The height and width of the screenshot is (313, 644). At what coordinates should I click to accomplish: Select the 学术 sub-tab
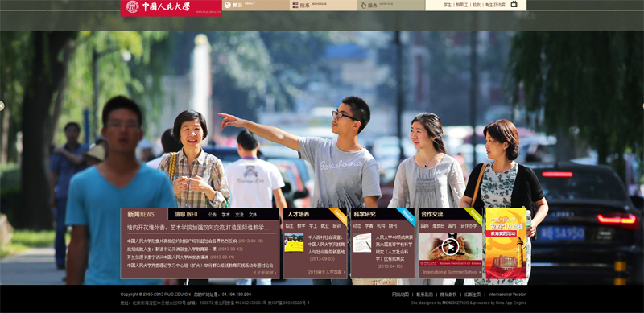coord(226,214)
